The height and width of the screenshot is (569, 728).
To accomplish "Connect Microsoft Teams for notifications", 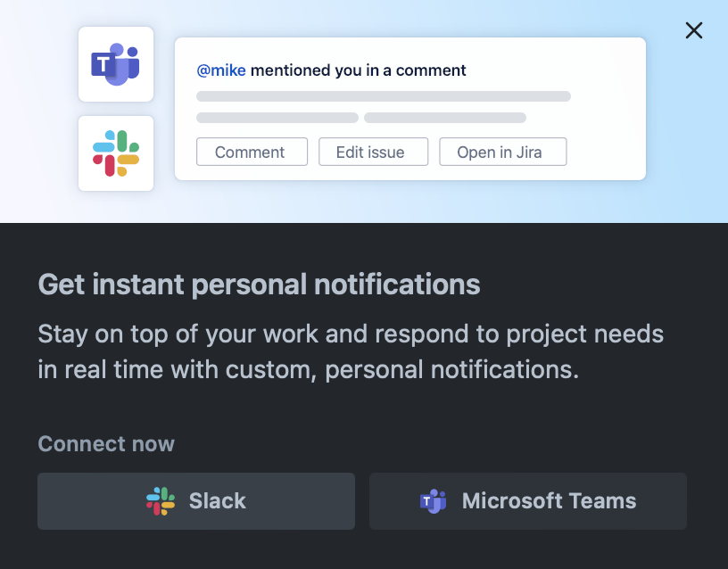I will (527, 500).
